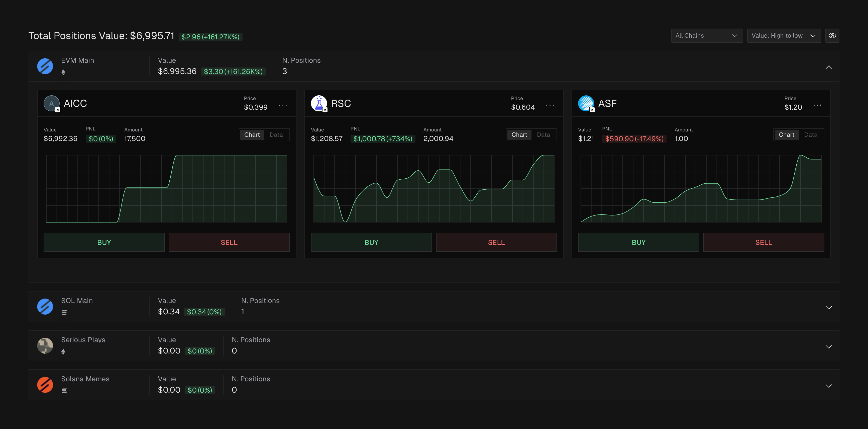Open the AICC three-dot options menu
Viewport: 868px width, 429px height.
pyautogui.click(x=283, y=105)
